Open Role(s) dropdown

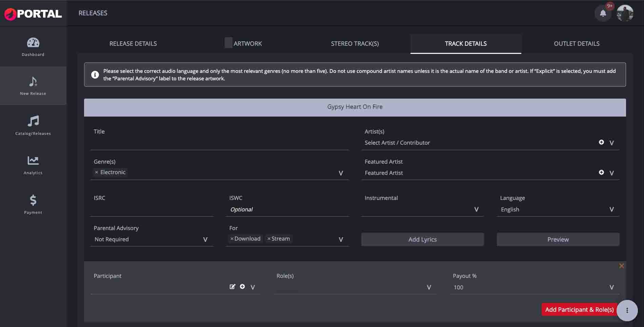pos(355,287)
